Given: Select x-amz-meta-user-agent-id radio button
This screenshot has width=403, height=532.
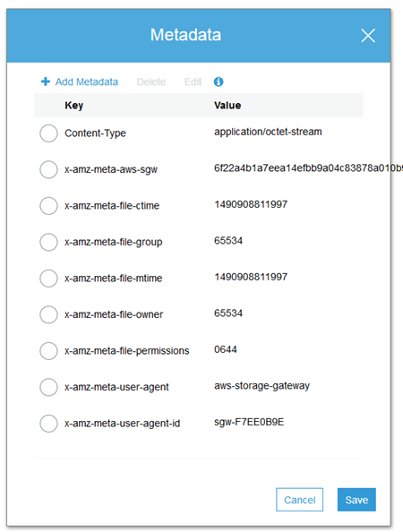Looking at the screenshot, I should pos(48,424).
